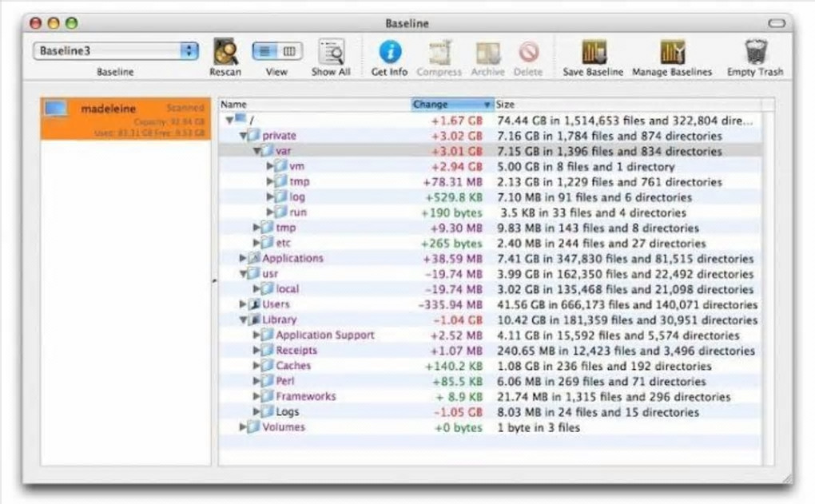This screenshot has width=815, height=504.
Task: Sort by the Name column header
Action: 315,105
